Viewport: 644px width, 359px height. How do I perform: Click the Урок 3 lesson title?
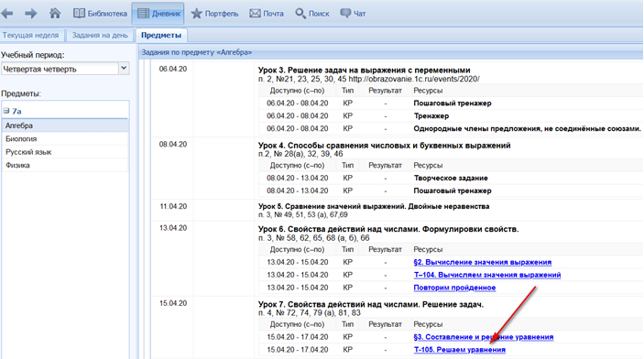click(364, 71)
